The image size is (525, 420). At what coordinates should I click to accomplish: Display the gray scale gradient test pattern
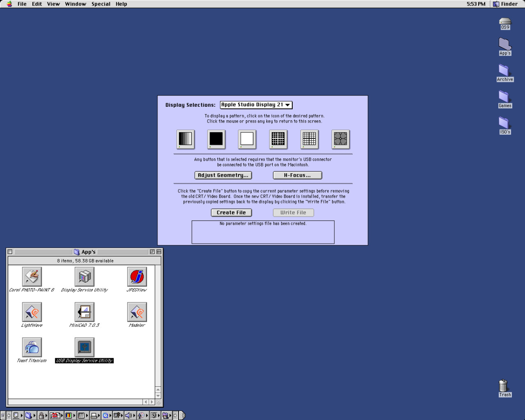[x=185, y=139]
